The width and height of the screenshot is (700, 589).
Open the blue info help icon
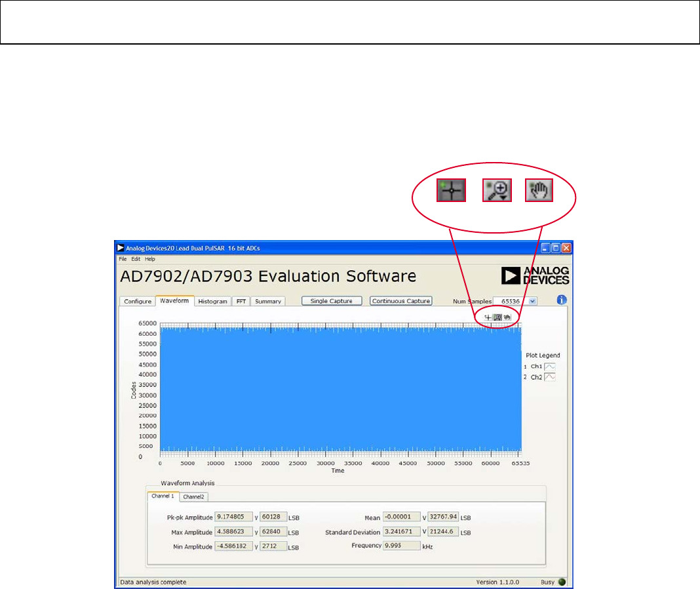[561, 300]
